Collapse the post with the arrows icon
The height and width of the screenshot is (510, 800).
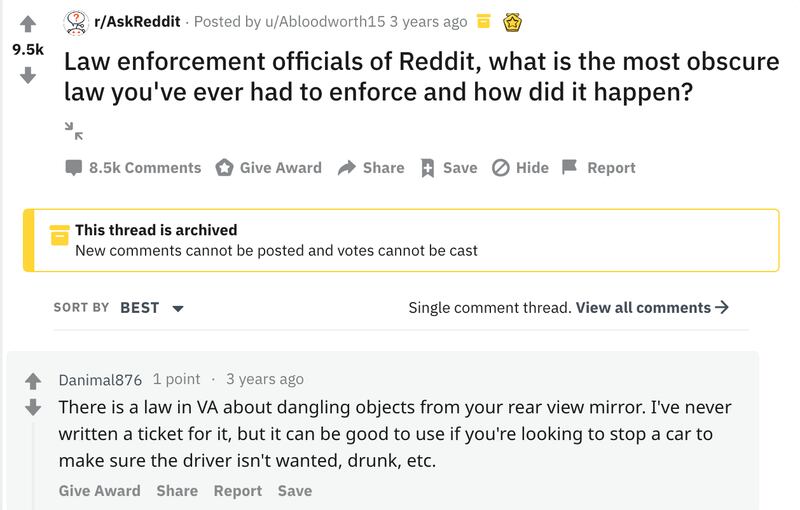pos(72,128)
